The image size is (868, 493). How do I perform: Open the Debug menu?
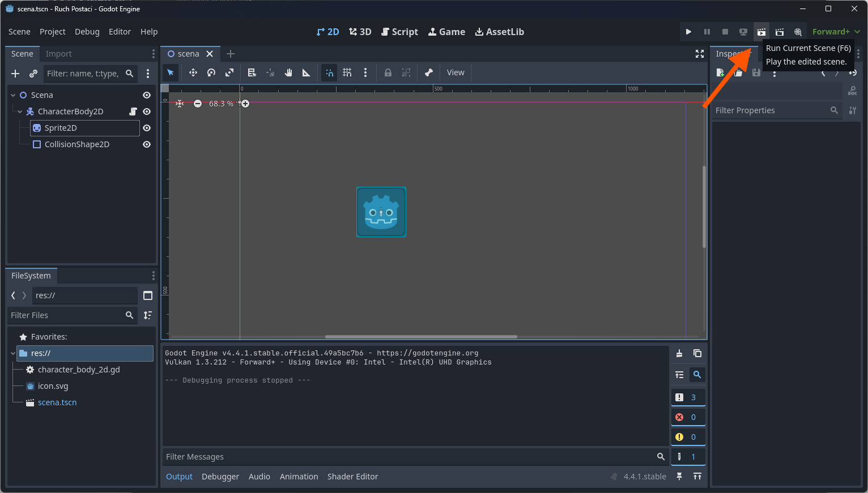click(87, 32)
